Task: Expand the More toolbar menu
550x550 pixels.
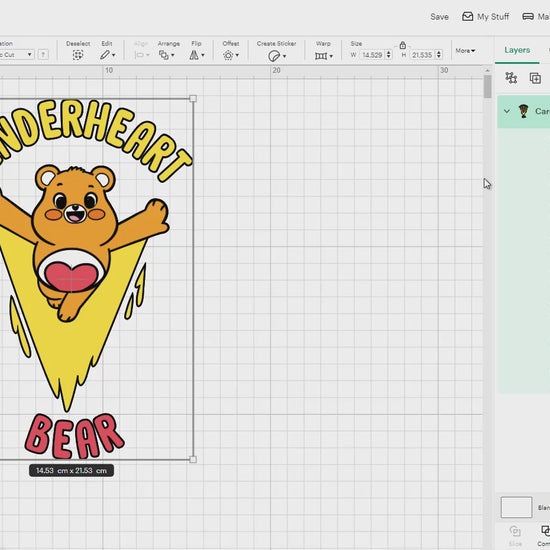Action: click(x=465, y=51)
